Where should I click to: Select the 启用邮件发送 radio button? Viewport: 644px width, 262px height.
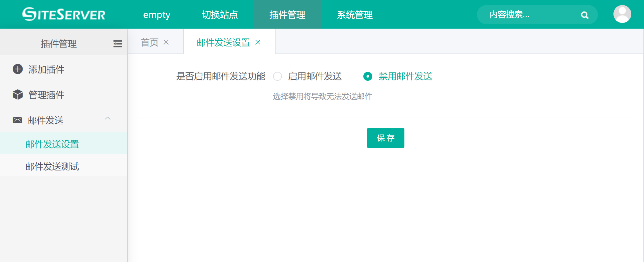(x=277, y=76)
